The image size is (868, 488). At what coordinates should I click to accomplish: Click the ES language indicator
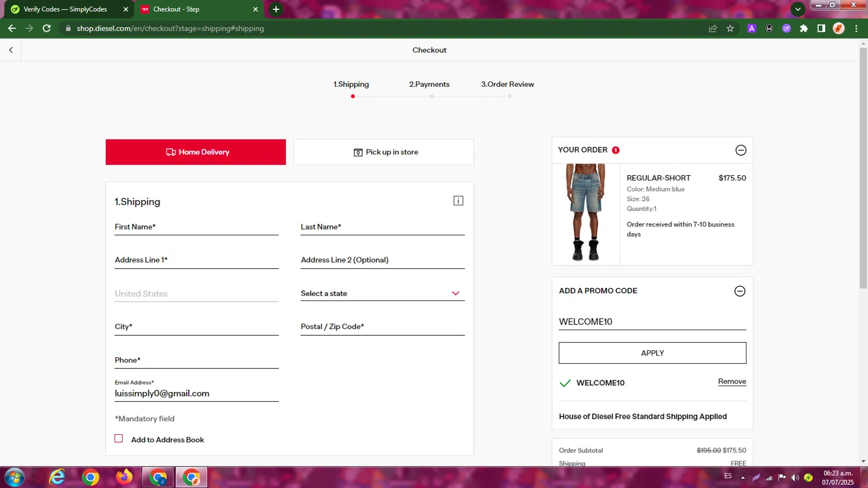728,476
